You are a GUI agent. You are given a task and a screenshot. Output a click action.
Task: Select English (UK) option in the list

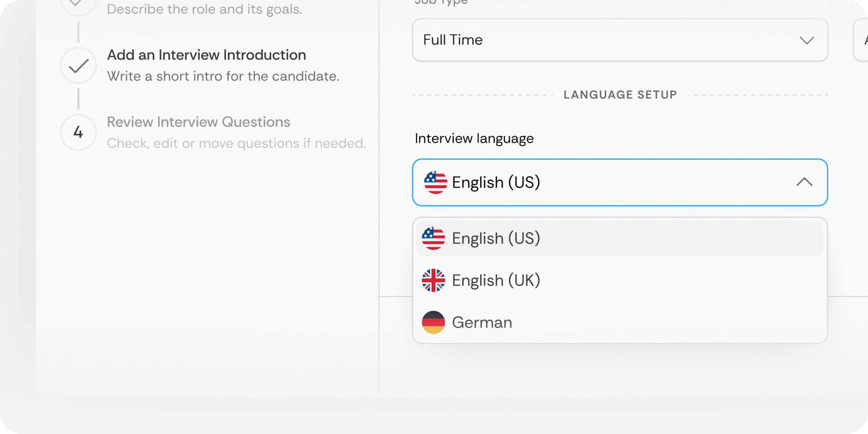[619, 280]
